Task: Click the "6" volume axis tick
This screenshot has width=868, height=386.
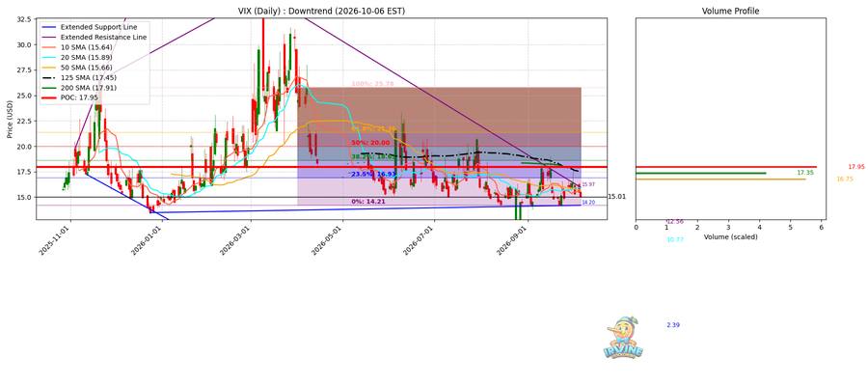Action: pyautogui.click(x=822, y=227)
